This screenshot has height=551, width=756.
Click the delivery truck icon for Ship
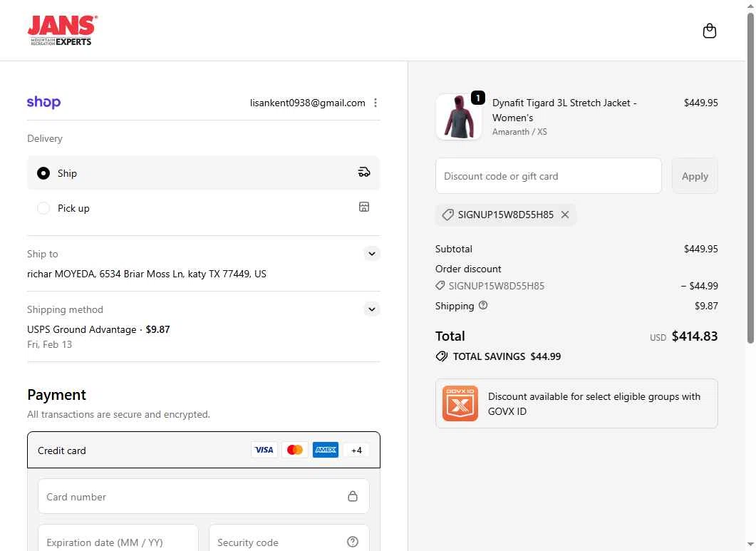click(x=364, y=172)
